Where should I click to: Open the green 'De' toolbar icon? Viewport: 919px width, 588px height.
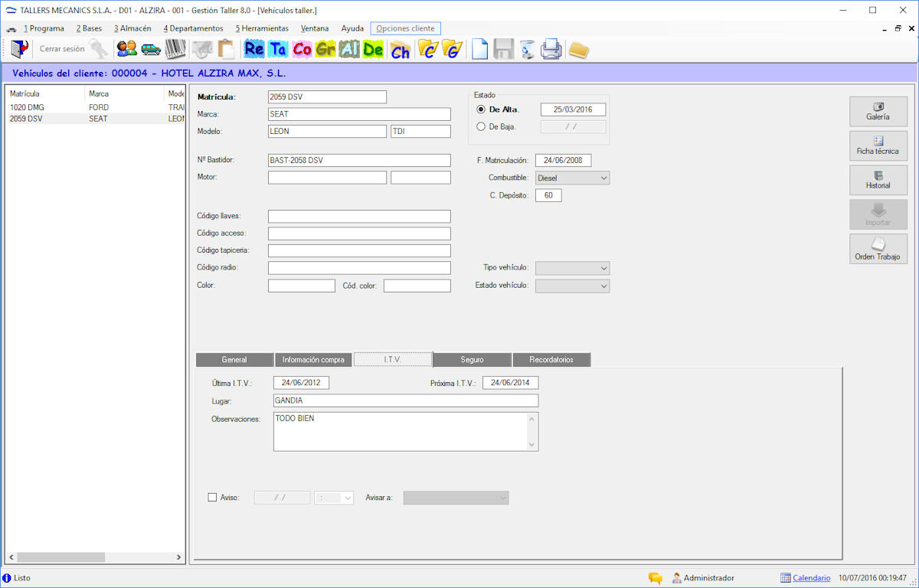tap(373, 49)
